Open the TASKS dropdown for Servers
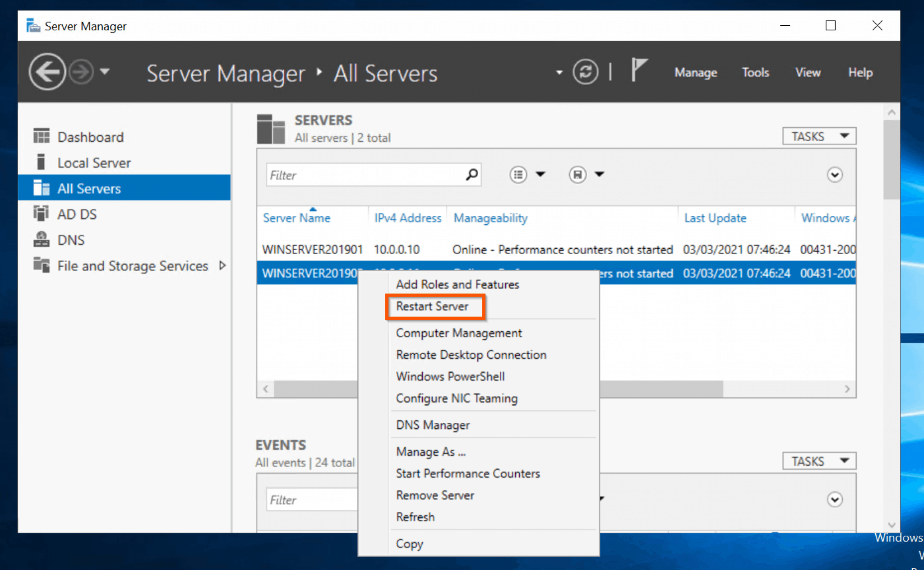 [818, 136]
